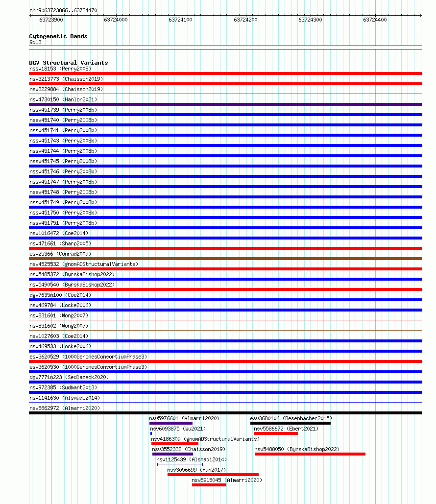Click the thin span glyph under nsv1125439

[180, 464]
